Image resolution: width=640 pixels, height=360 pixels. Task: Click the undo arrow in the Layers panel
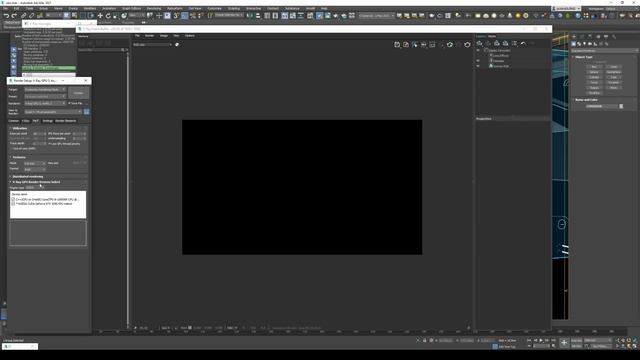(523, 43)
